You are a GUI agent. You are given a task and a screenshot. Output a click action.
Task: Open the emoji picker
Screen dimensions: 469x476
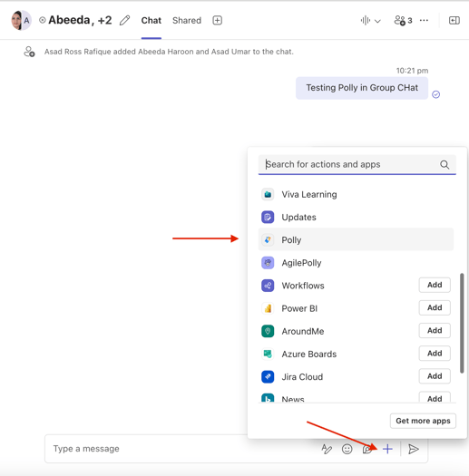tap(347, 449)
